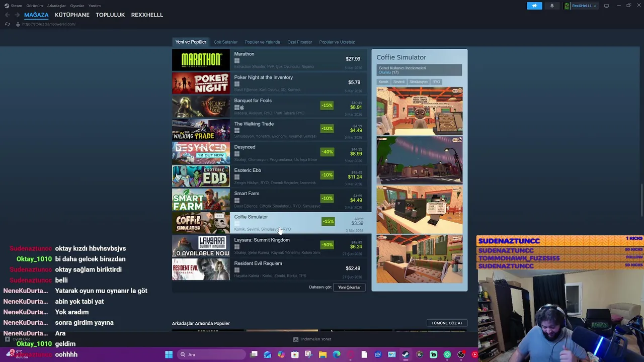Click the Oyun Ekle add game button
This screenshot has width=644, height=362.
[18, 339]
